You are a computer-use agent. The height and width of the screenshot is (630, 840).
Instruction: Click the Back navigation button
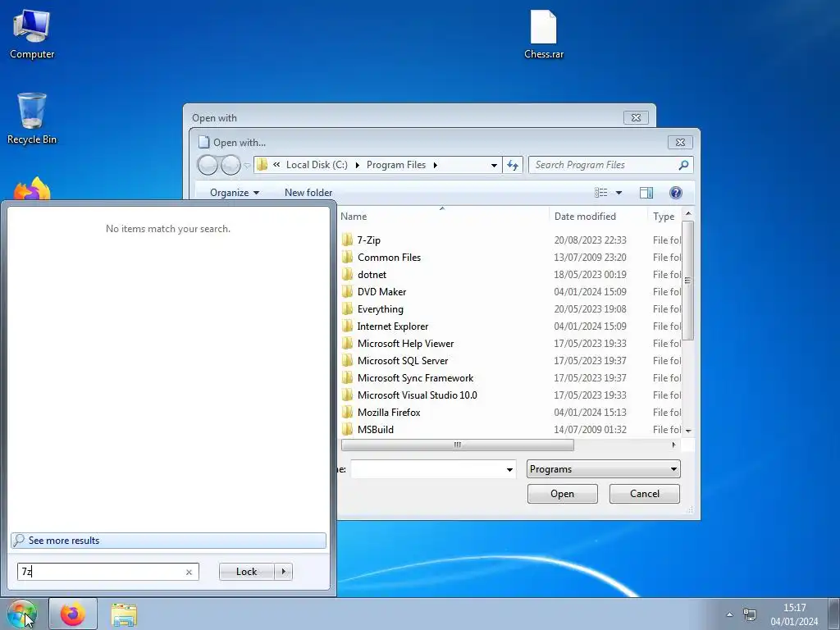point(208,165)
